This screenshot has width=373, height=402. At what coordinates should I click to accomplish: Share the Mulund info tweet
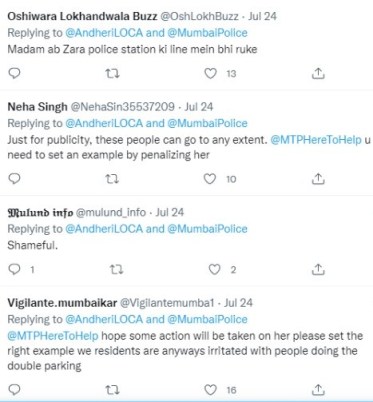318,269
